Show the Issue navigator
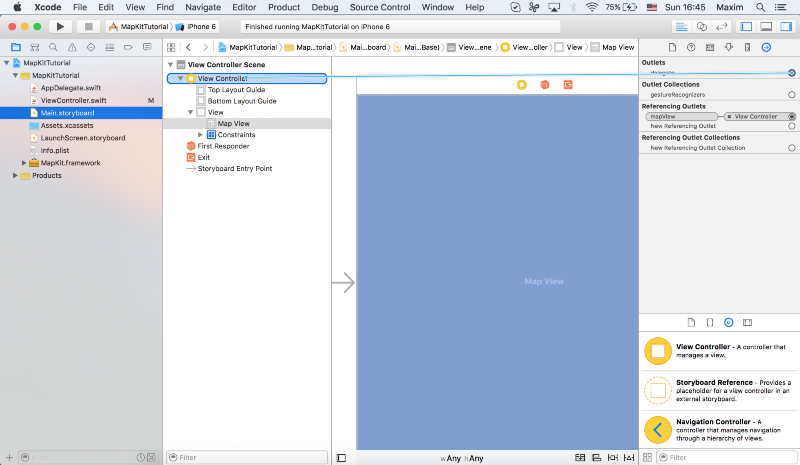Viewport: 800px width, 465px height. (x=72, y=47)
